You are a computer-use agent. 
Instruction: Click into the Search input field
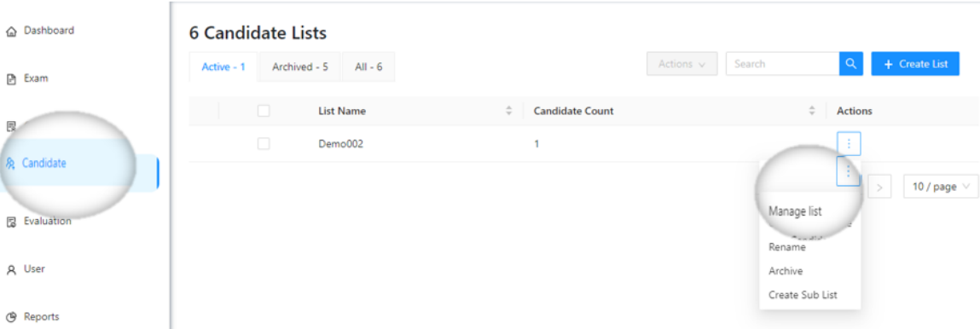coord(782,64)
